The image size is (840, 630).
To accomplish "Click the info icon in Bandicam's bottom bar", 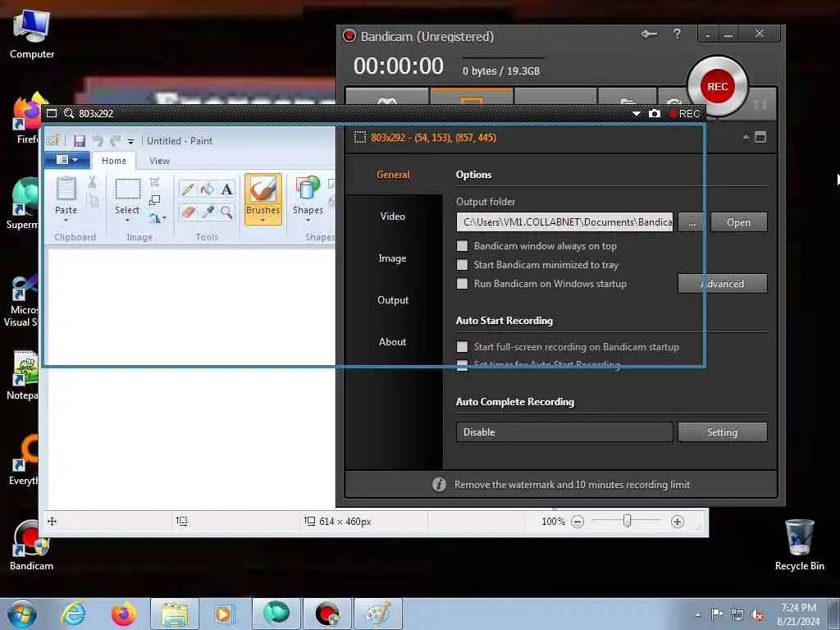I will point(439,484).
